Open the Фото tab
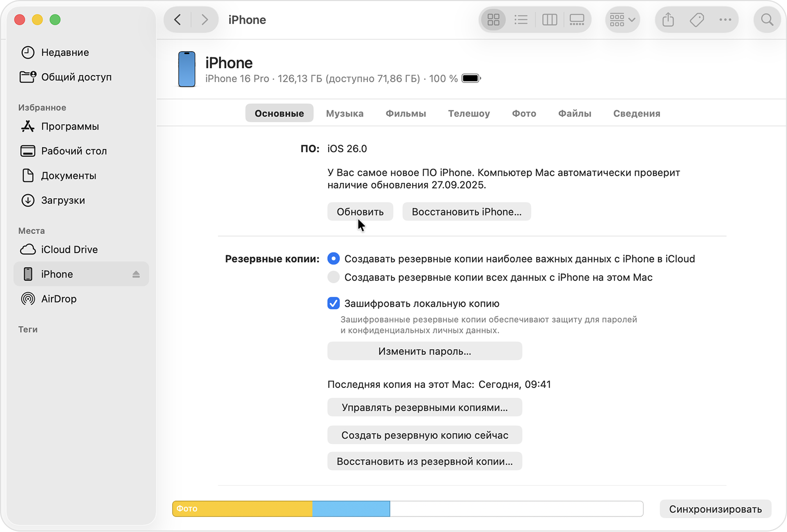The image size is (787, 532). [x=523, y=113]
